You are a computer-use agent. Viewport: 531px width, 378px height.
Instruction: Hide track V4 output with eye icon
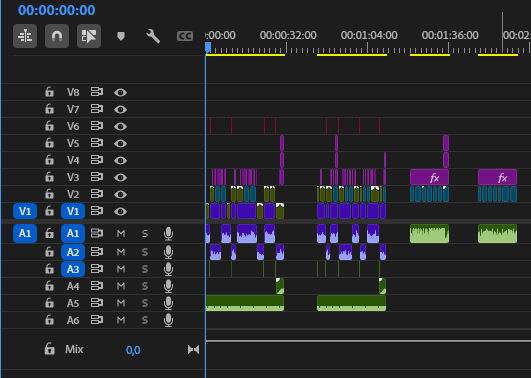click(x=120, y=160)
